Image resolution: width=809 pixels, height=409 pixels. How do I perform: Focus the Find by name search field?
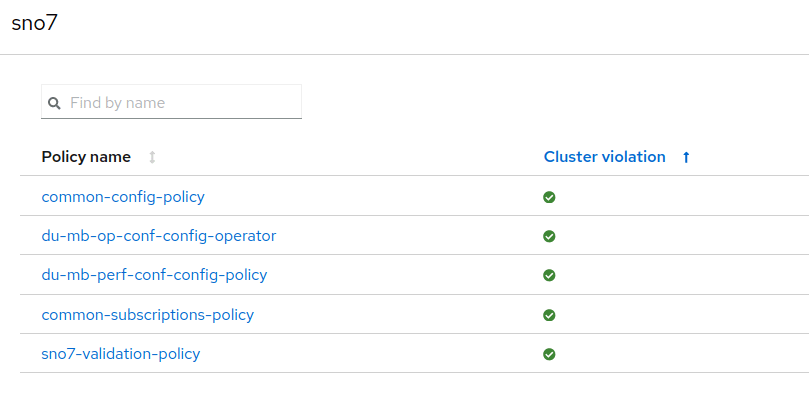(180, 102)
